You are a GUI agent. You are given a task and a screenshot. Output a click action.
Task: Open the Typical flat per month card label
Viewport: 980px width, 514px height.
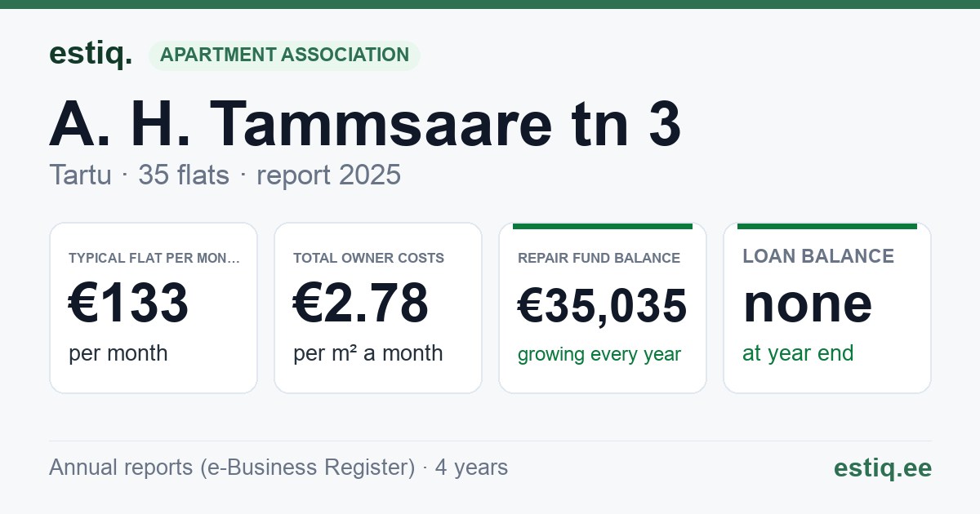pos(154,258)
